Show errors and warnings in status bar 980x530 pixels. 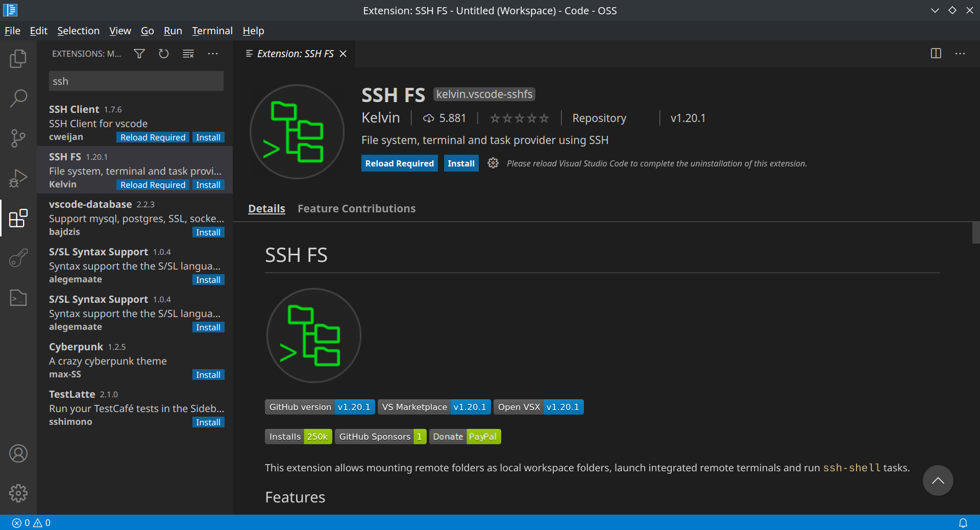click(31, 523)
